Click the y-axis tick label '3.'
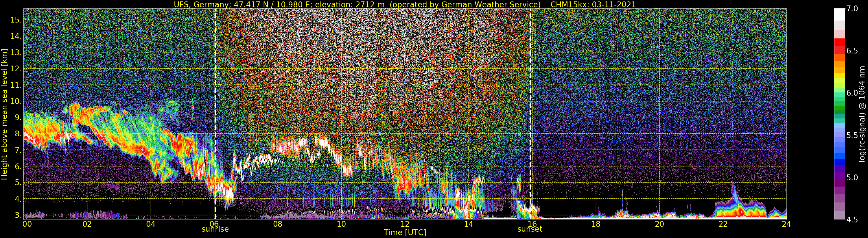The image size is (868, 238). click(x=18, y=215)
